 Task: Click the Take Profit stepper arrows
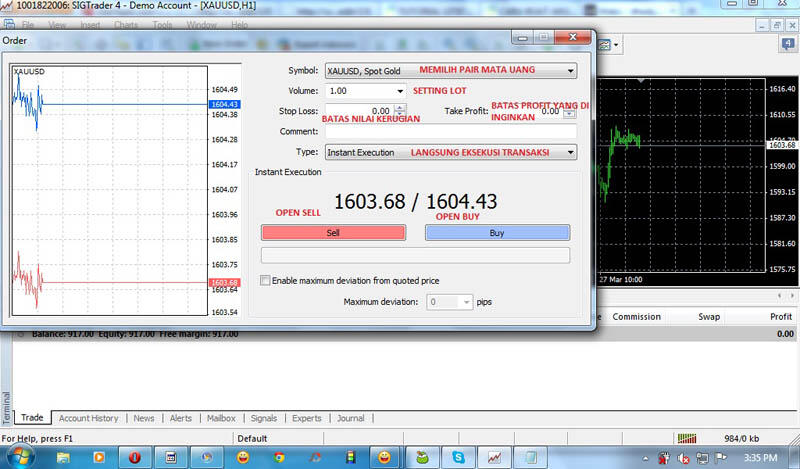569,112
